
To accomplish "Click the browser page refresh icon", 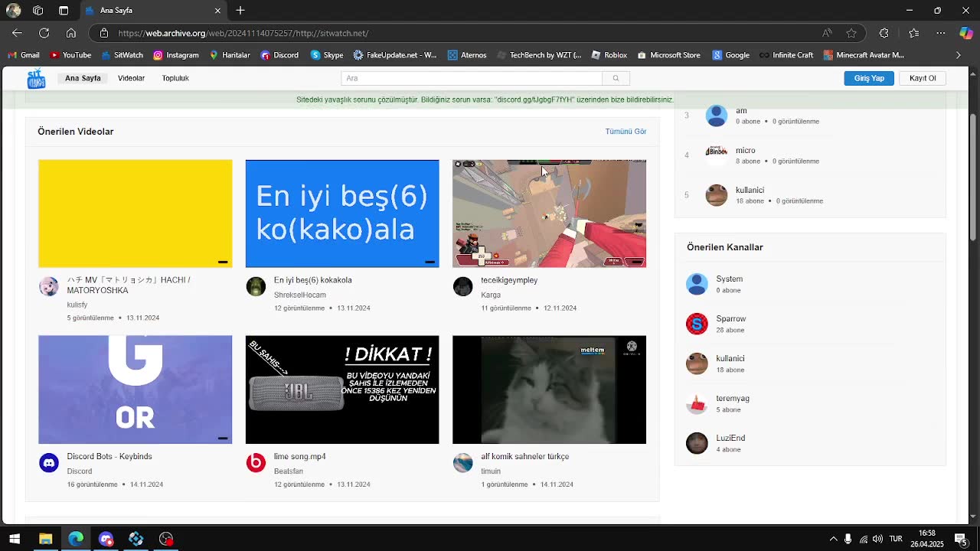I will pos(44,33).
